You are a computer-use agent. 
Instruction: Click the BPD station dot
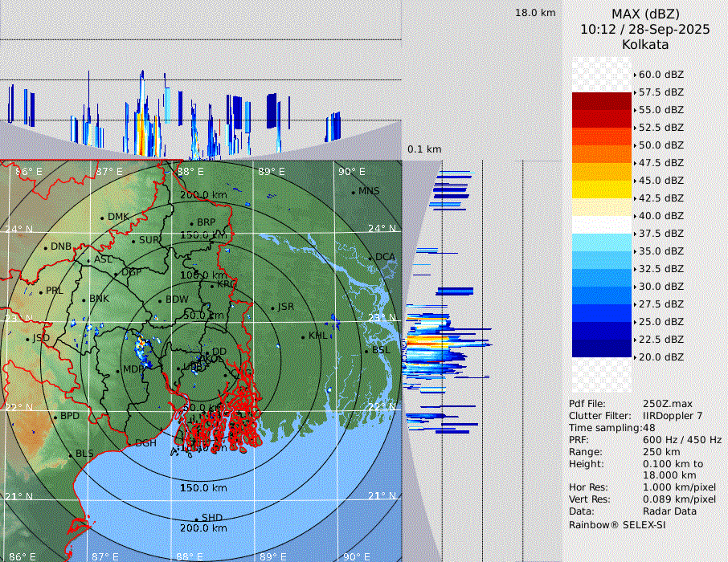pos(55,417)
